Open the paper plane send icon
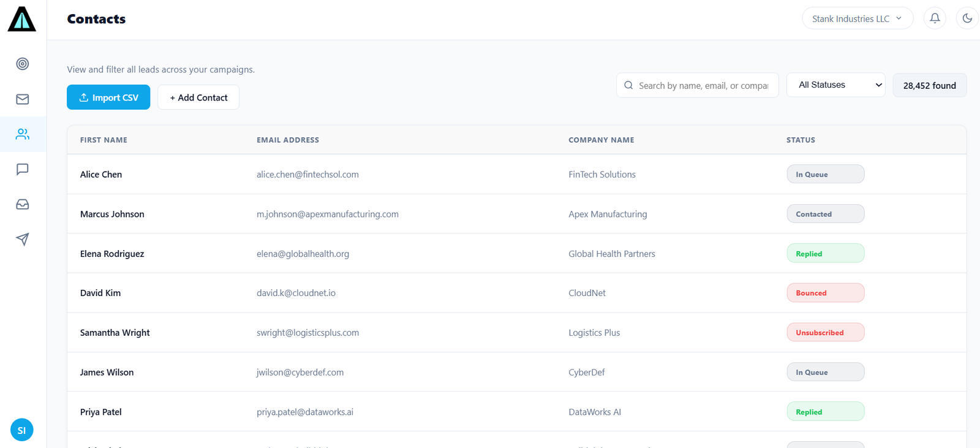 click(x=23, y=239)
